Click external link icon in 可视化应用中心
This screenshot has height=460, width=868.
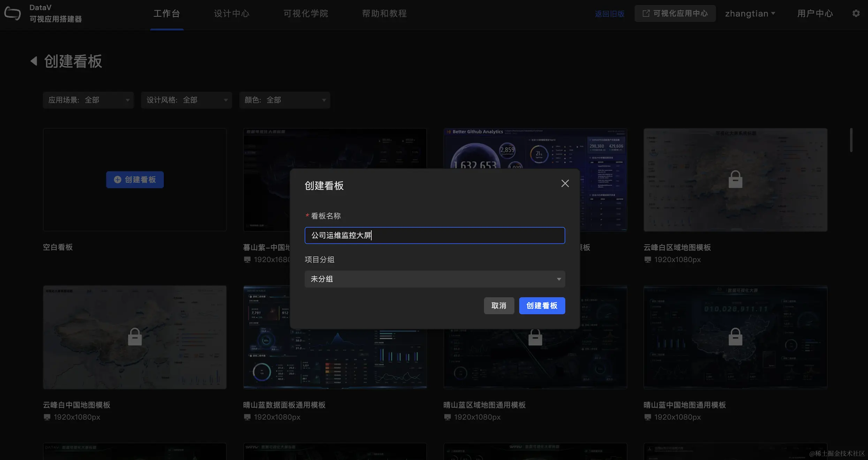pyautogui.click(x=646, y=14)
